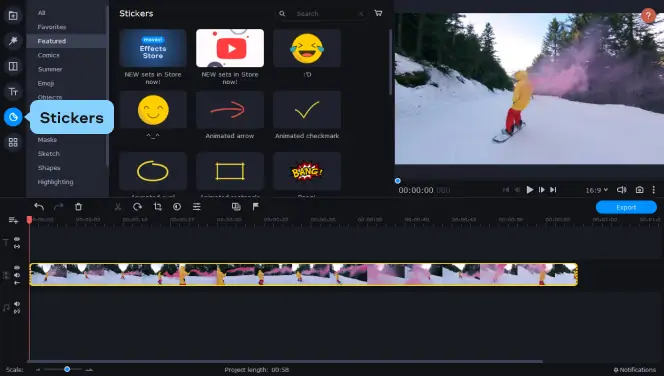Pick the Animated arrow sticker

(x=230, y=110)
